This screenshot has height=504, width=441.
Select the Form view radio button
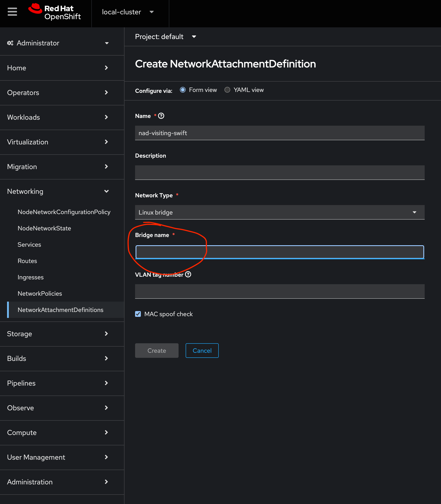pyautogui.click(x=183, y=90)
